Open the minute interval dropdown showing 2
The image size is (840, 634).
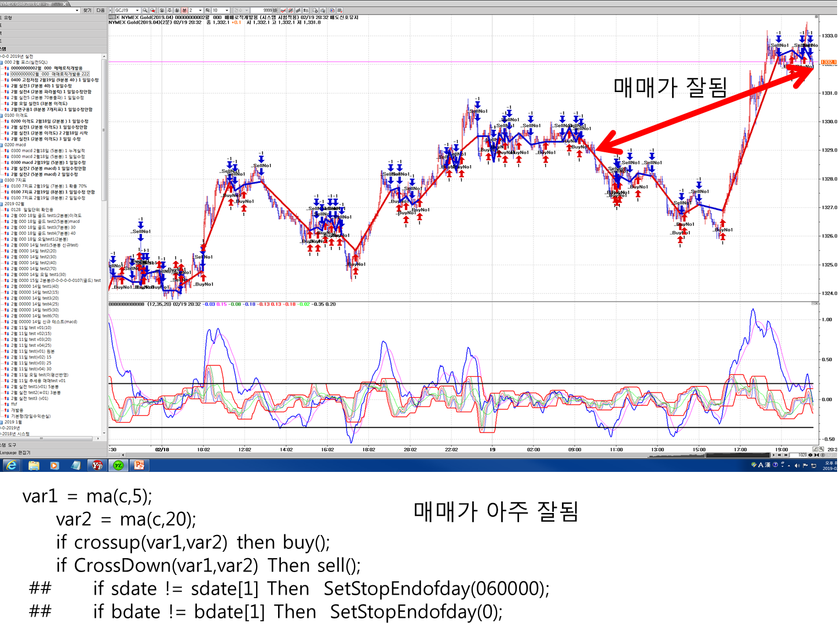point(200,10)
